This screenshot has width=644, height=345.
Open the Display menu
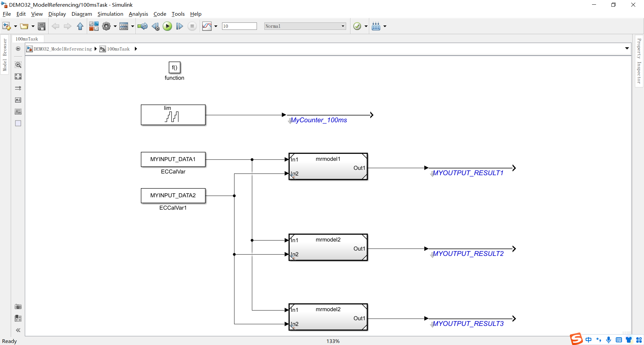coord(57,14)
